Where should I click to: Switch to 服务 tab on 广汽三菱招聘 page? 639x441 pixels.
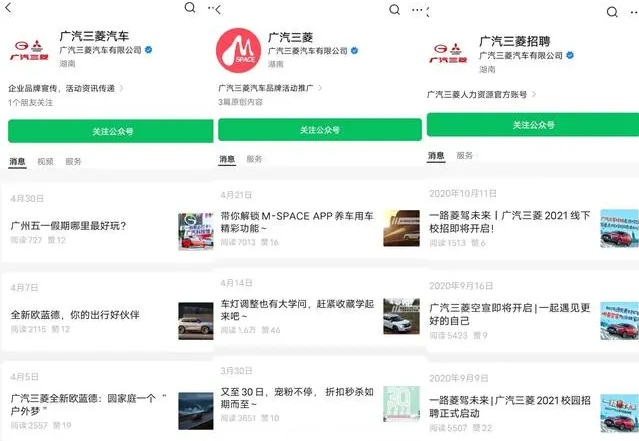click(x=465, y=156)
